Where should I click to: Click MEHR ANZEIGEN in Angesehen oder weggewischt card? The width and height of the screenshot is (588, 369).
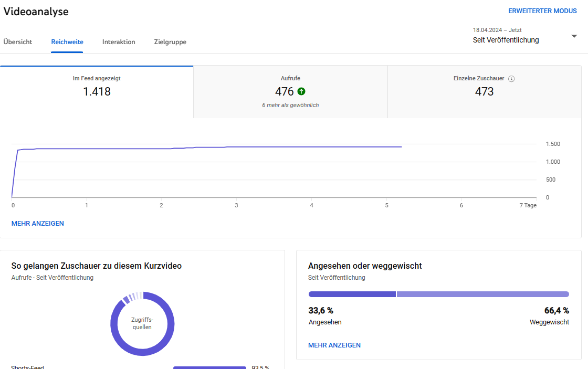click(334, 345)
